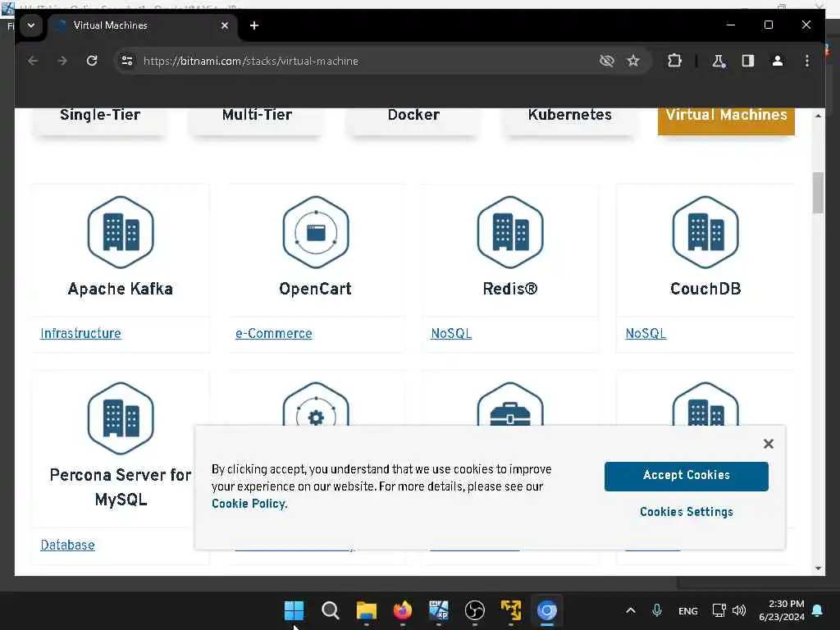
Task: Click the Apache Kafka title
Action: coord(121,290)
